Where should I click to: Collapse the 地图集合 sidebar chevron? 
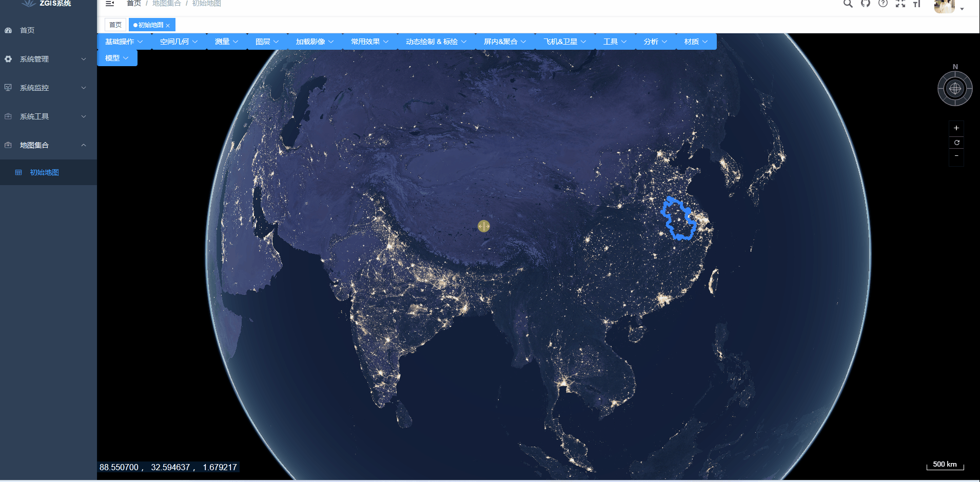(84, 145)
